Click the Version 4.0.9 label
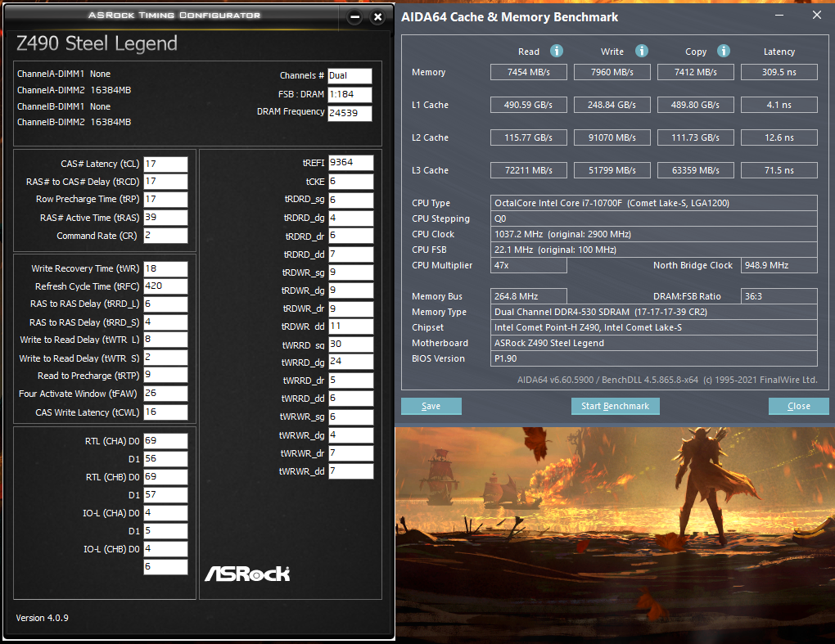 (x=42, y=618)
